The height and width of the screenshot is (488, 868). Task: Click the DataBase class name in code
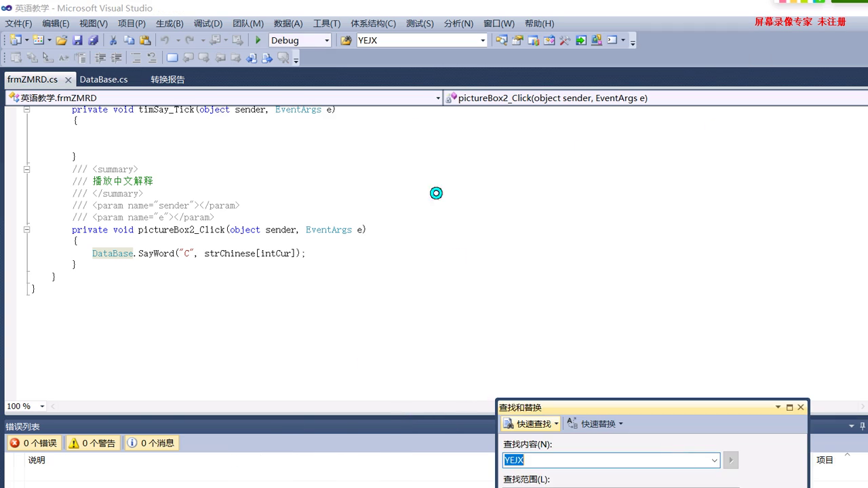pos(113,253)
